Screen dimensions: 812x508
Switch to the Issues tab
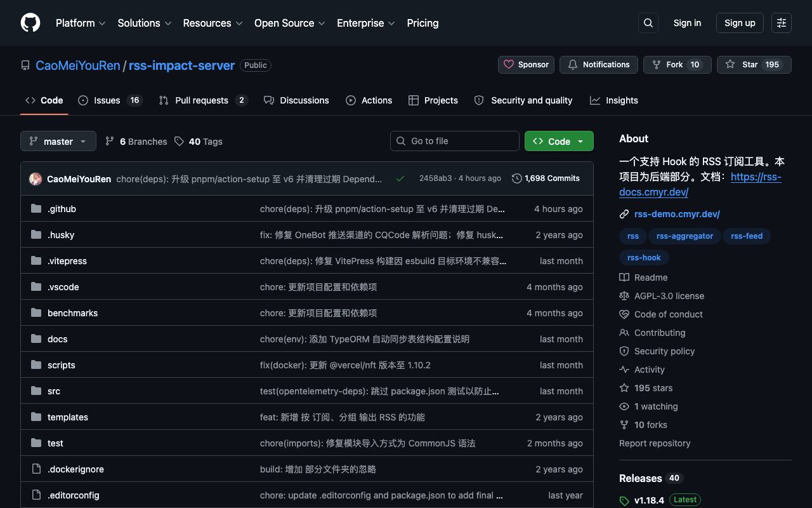click(110, 100)
